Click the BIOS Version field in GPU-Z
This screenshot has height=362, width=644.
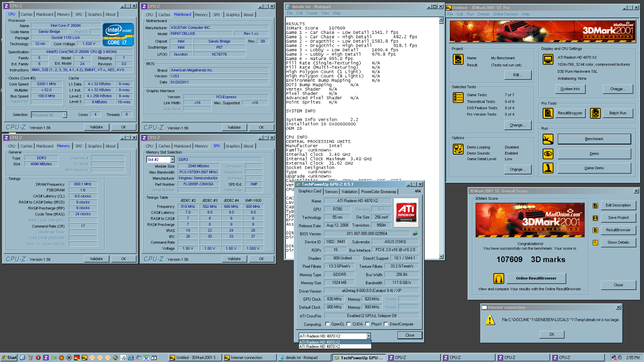coord(367,234)
